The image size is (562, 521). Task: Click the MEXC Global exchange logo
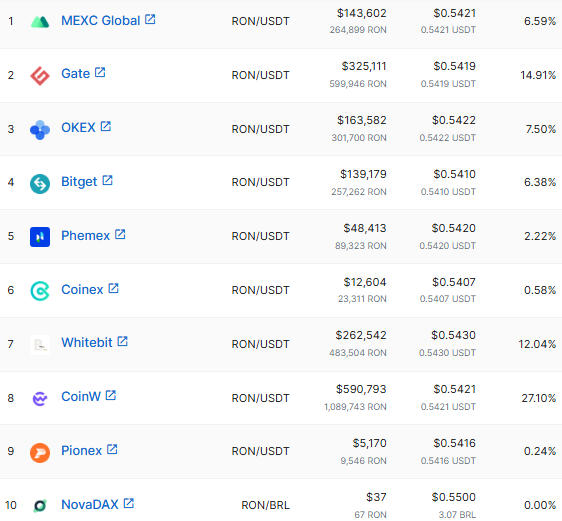(40, 21)
